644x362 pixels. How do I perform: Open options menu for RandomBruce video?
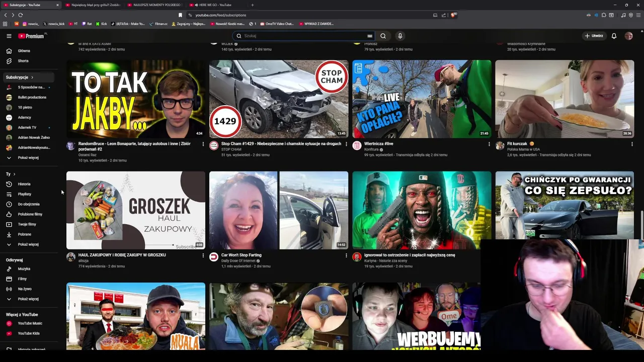click(x=203, y=144)
